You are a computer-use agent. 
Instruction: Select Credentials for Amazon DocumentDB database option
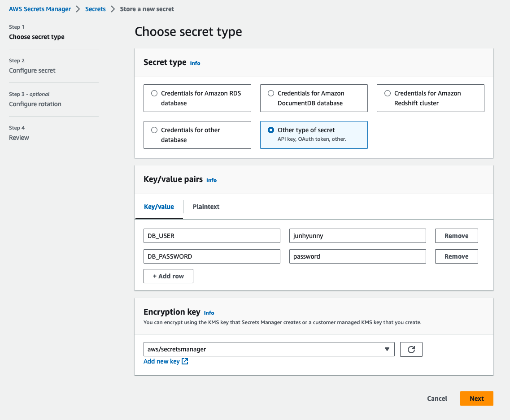tap(271, 93)
